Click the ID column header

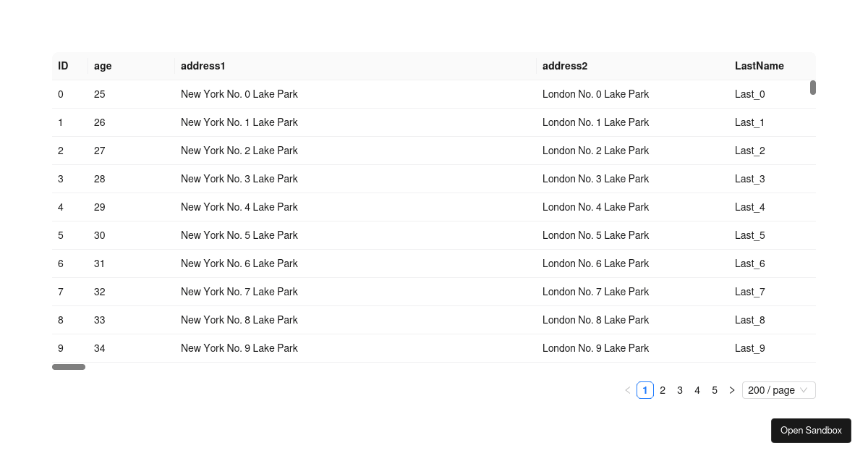click(64, 66)
